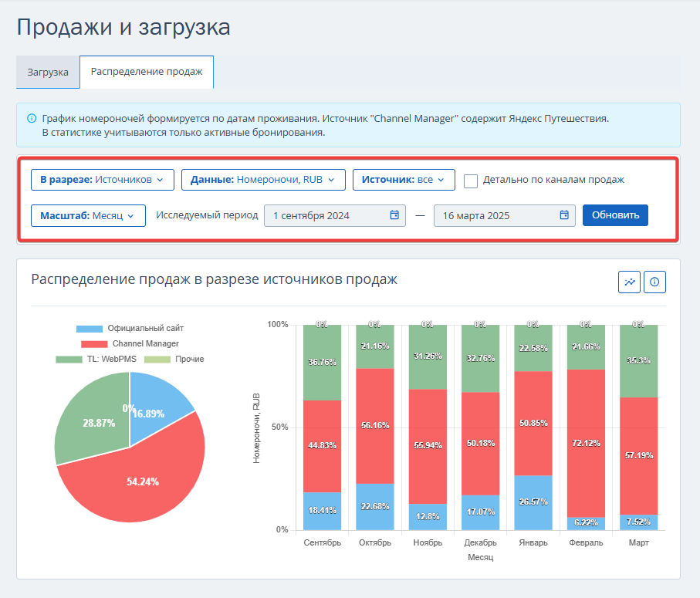
Task: Click the Сентябрь axis label
Action: click(x=323, y=542)
